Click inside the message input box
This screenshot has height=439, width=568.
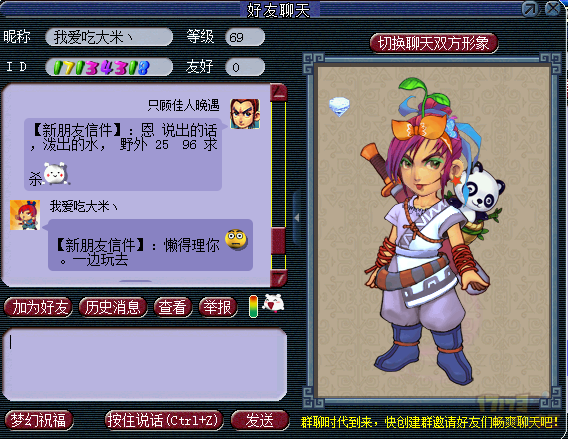[145, 364]
